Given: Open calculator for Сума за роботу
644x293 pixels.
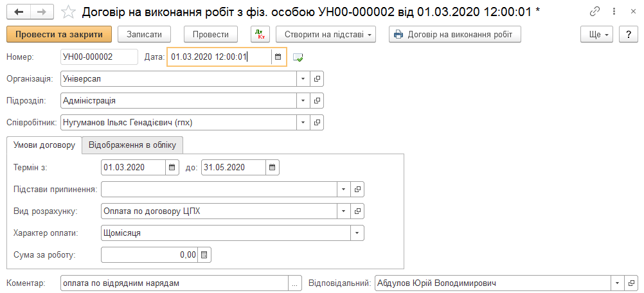Looking at the screenshot, I should click(204, 255).
